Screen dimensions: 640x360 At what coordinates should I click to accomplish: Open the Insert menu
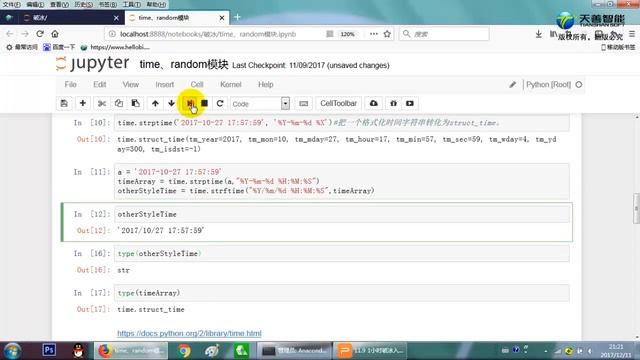pos(164,84)
